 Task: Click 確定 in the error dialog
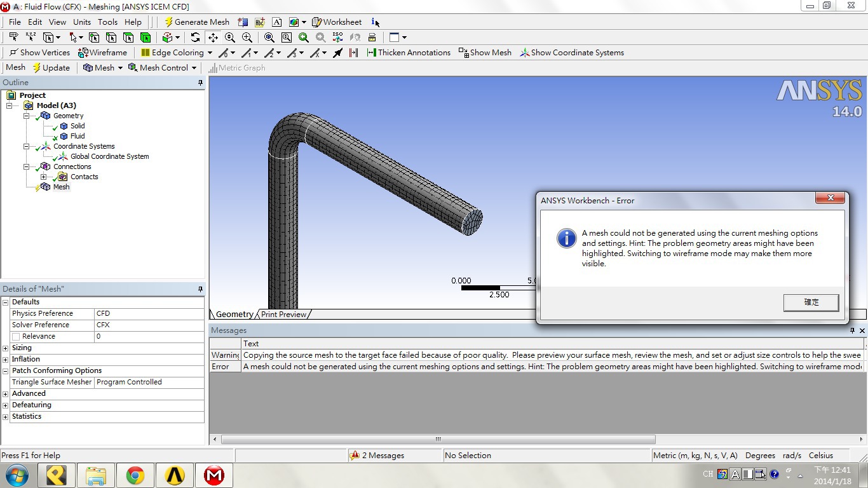pos(811,302)
